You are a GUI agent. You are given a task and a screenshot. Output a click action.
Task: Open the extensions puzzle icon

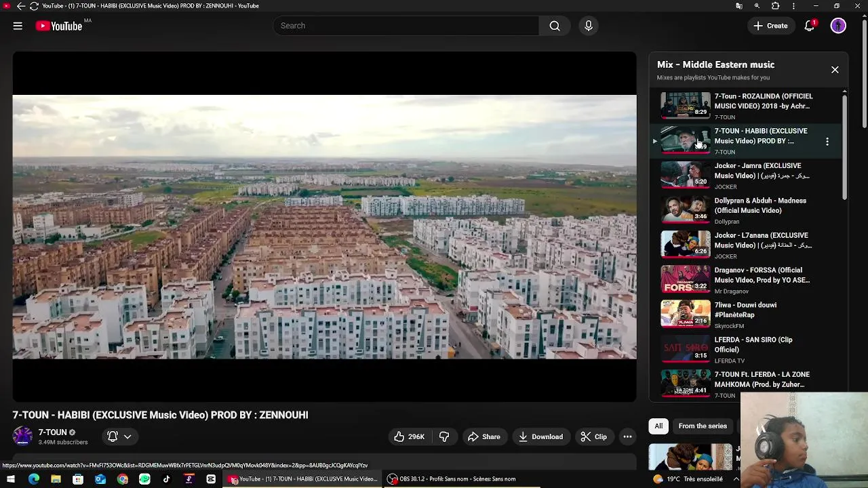coord(775,6)
